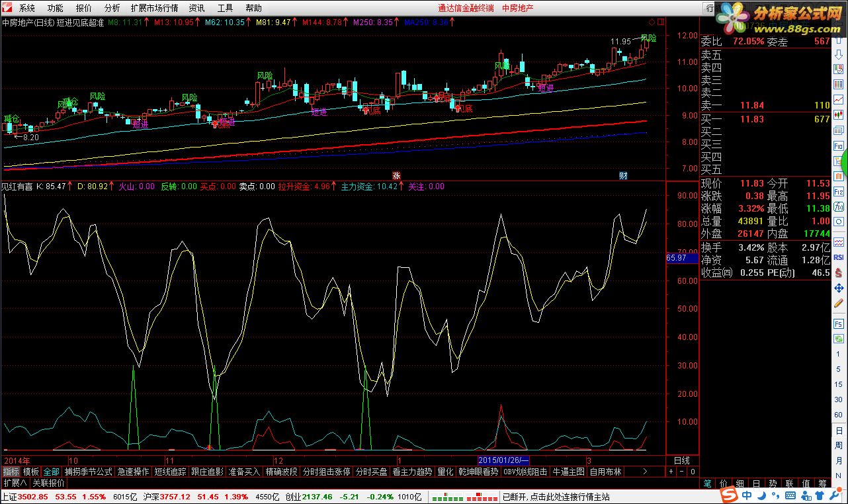Select the pencil drawing tool icon
The width and height of the screenshot is (848, 504).
click(838, 303)
